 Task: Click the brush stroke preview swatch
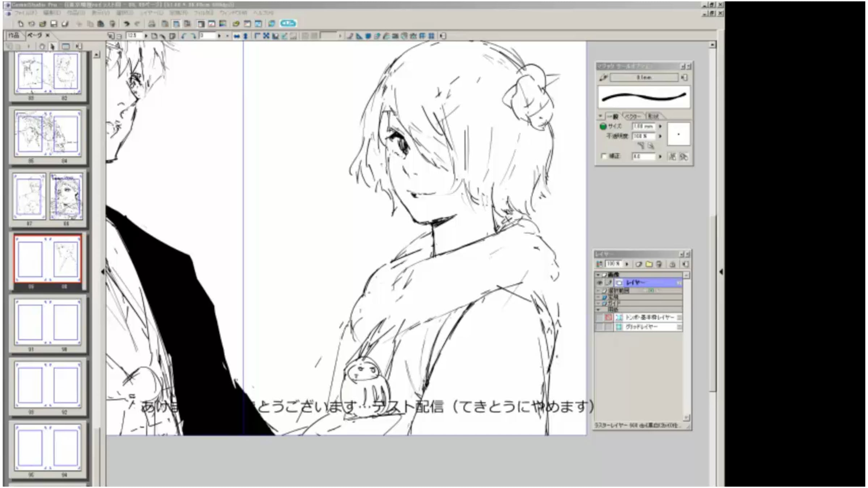[644, 97]
